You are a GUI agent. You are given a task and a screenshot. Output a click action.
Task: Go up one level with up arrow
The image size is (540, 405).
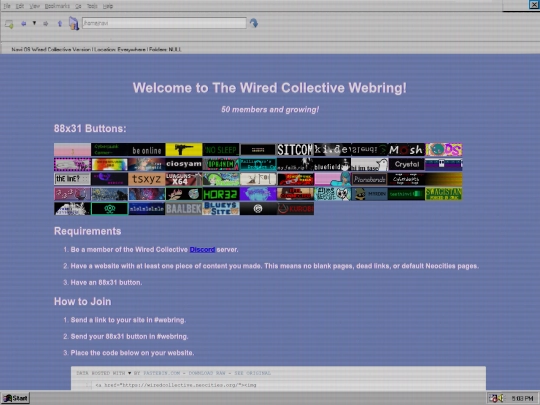click(x=60, y=23)
